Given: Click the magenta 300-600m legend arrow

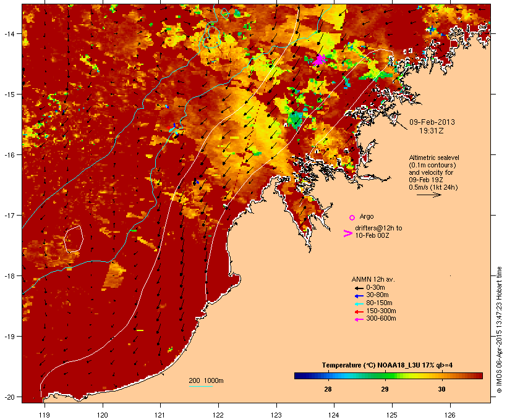Looking at the screenshot, I should point(359,319).
